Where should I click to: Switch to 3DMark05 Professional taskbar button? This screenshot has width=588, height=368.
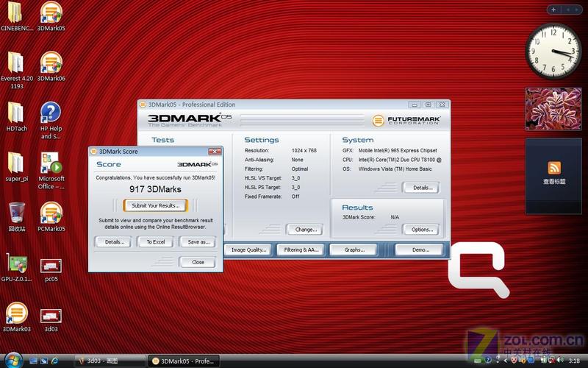183,361
